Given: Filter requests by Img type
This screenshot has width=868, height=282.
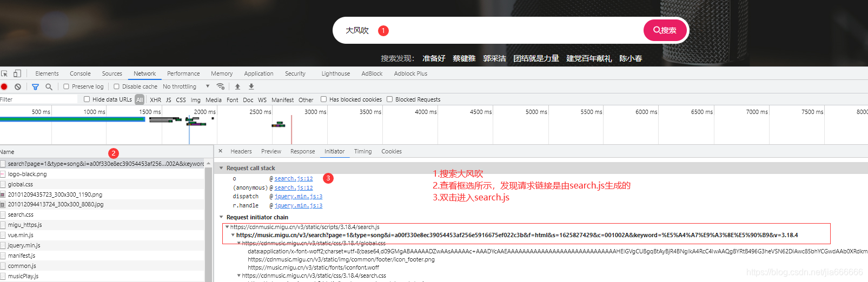Looking at the screenshot, I should 196,100.
